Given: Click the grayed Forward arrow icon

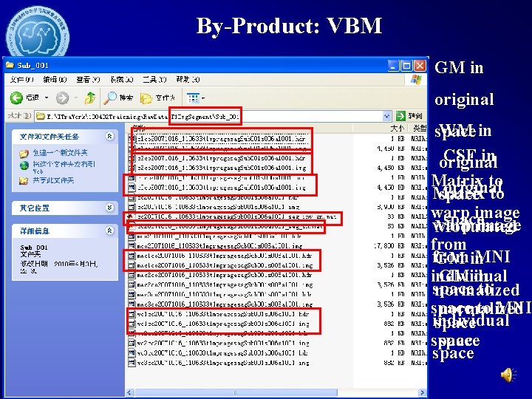Looking at the screenshot, I should coord(62,98).
